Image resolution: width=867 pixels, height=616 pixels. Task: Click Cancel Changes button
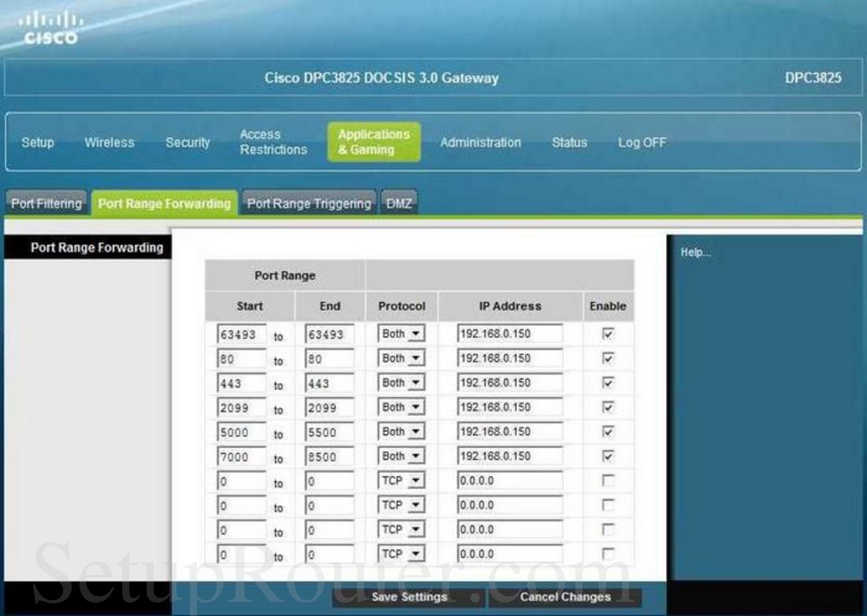tap(564, 597)
